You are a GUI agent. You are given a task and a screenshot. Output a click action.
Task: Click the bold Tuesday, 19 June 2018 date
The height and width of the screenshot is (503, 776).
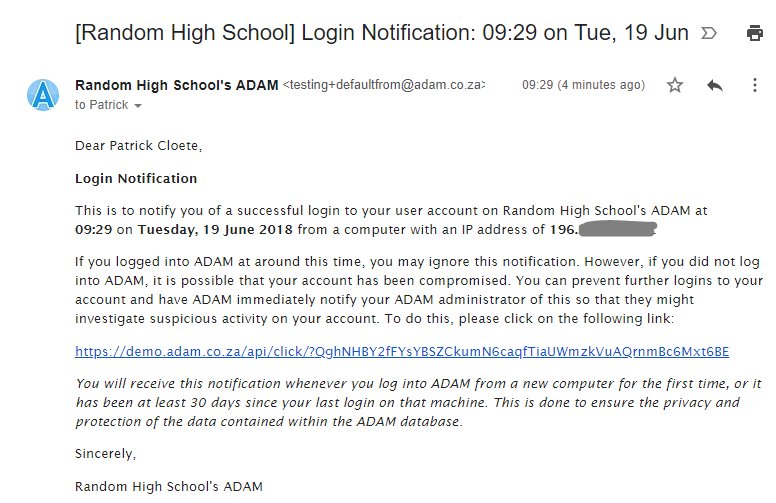pos(215,230)
